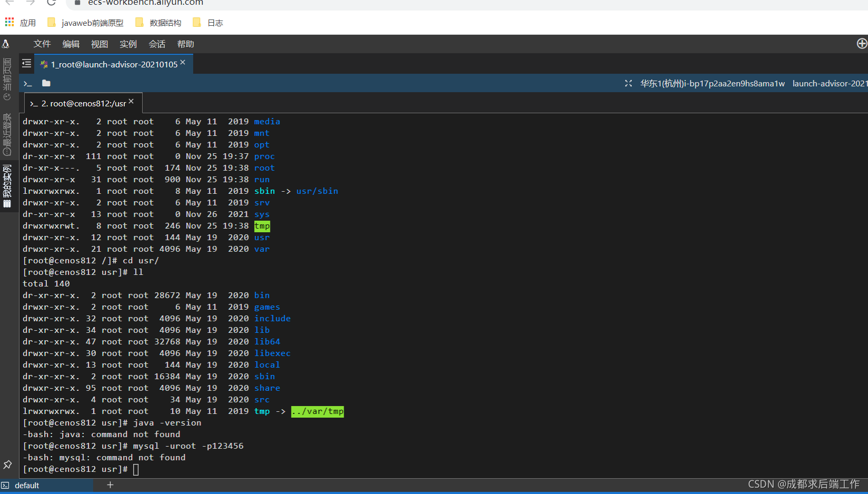Screen dimensions: 868x494
Task: Open the 当前页面 sidebar panel
Action: [7, 79]
